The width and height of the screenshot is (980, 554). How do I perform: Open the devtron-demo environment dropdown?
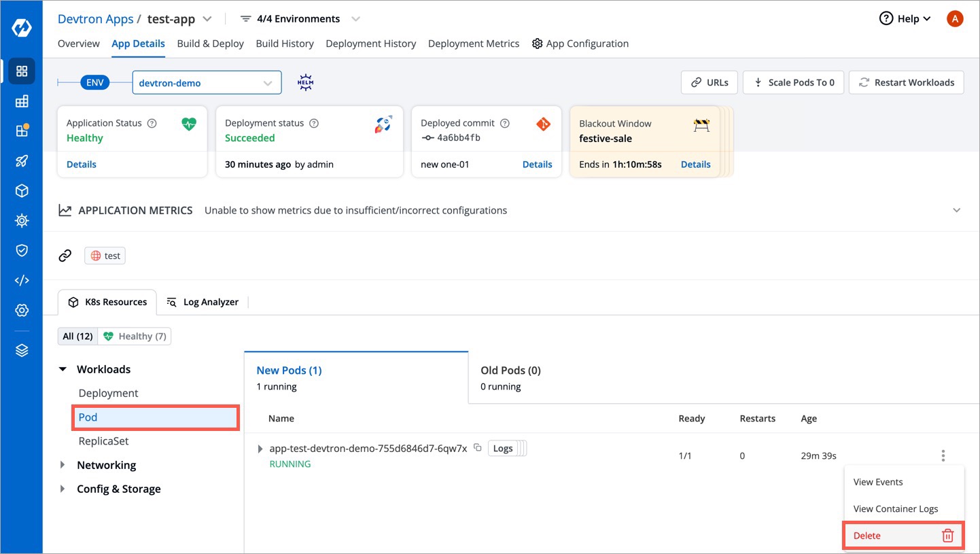click(x=207, y=83)
